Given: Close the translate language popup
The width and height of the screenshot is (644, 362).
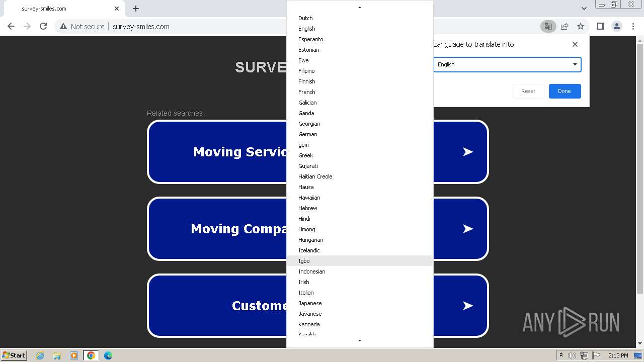Looking at the screenshot, I should point(575,44).
